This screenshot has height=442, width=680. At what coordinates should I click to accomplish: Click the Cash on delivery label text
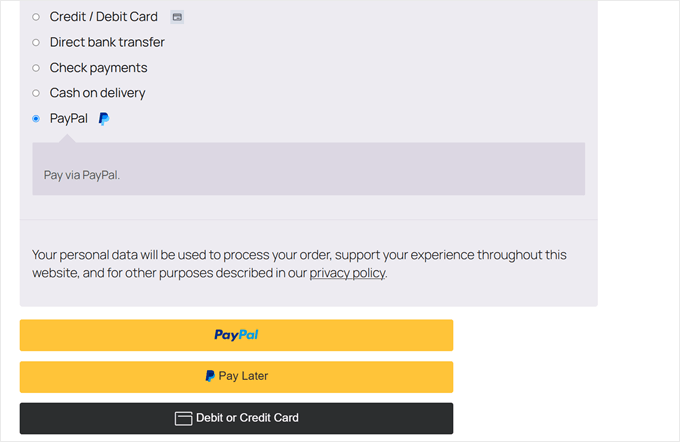(x=97, y=93)
